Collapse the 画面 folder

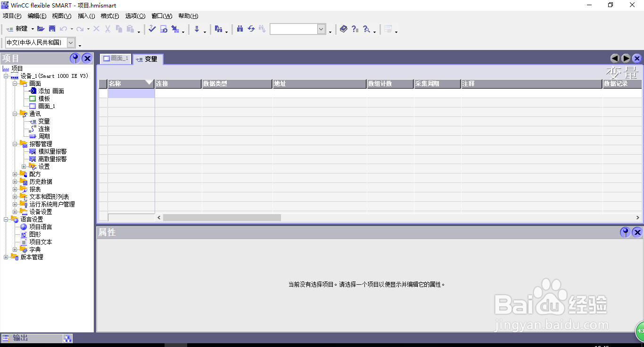coord(15,83)
